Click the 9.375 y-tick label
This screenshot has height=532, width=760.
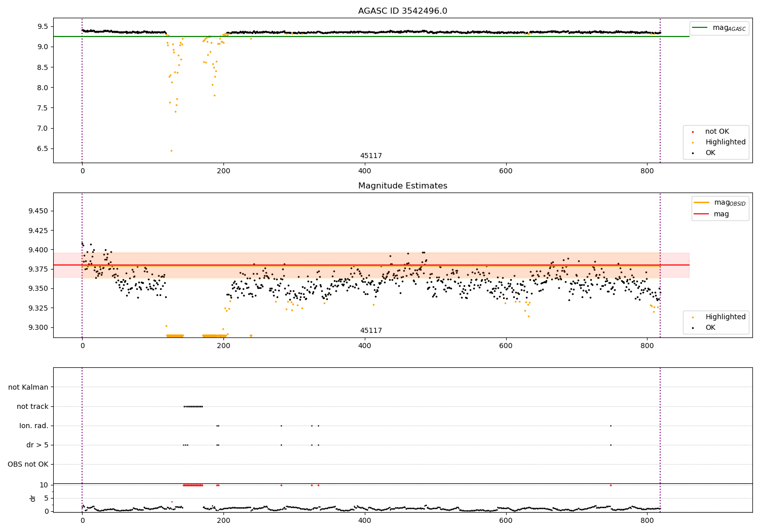tap(38, 269)
